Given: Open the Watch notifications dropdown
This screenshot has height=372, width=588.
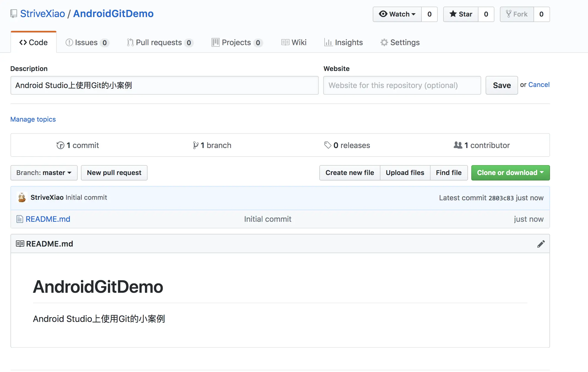Looking at the screenshot, I should click(x=397, y=14).
